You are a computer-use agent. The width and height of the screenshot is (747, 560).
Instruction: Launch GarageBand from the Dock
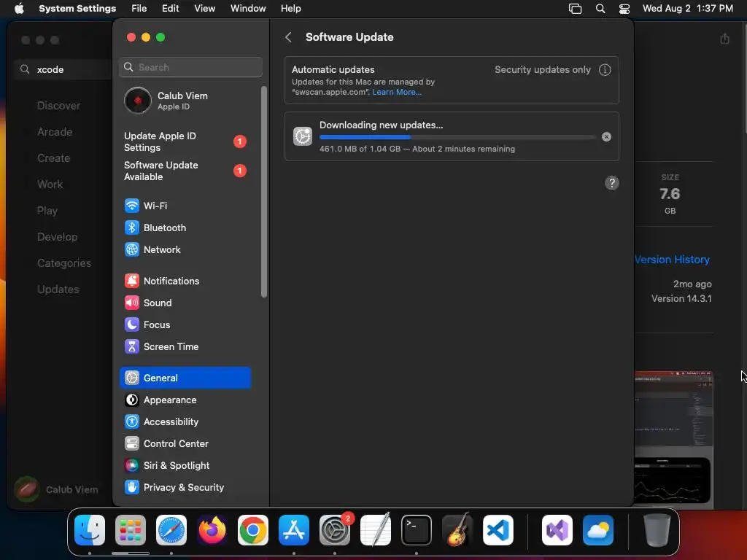[x=457, y=529]
